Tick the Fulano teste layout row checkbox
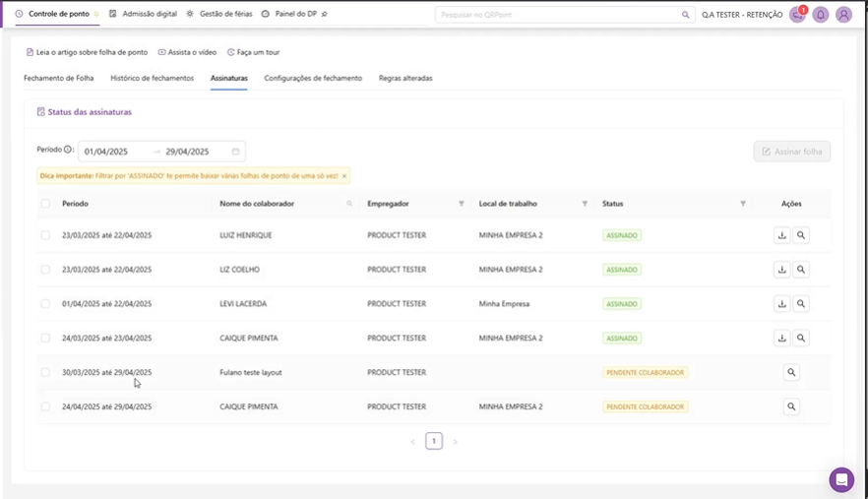The width and height of the screenshot is (868, 499). [x=45, y=373]
